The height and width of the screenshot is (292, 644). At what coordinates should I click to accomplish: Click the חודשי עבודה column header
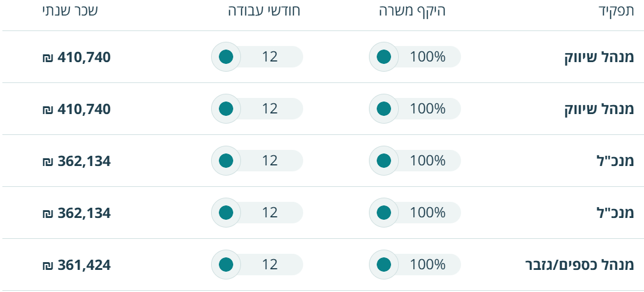coord(264,12)
